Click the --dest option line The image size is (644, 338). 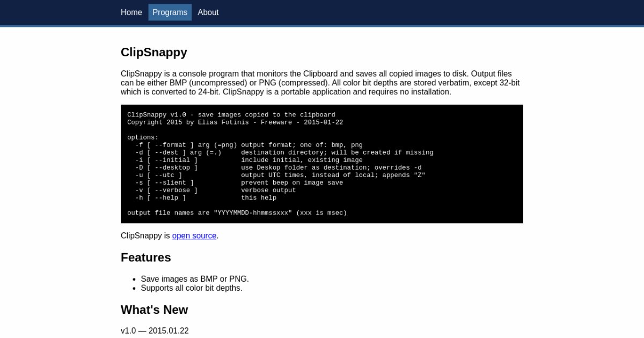click(280, 152)
